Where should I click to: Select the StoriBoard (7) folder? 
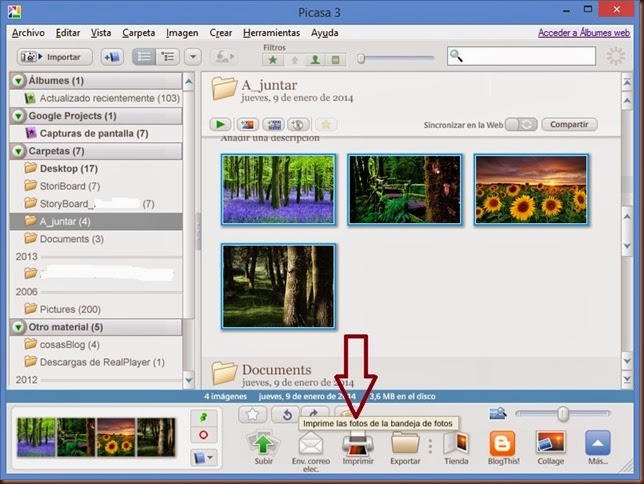[96, 186]
